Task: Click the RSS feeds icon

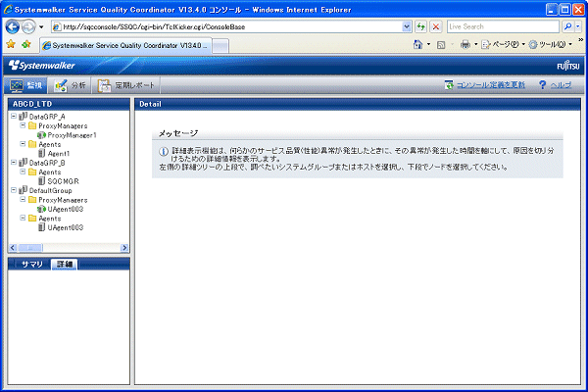Action: (x=441, y=45)
